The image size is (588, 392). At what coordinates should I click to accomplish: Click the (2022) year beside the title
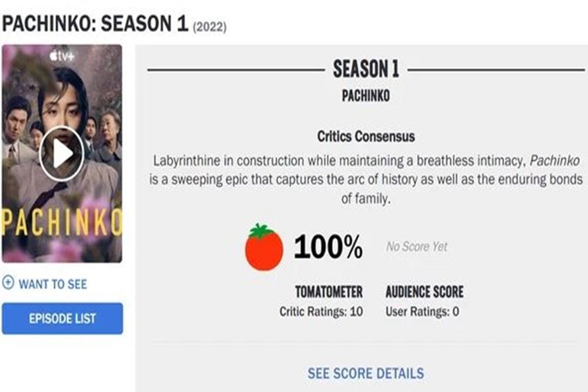coord(209,27)
